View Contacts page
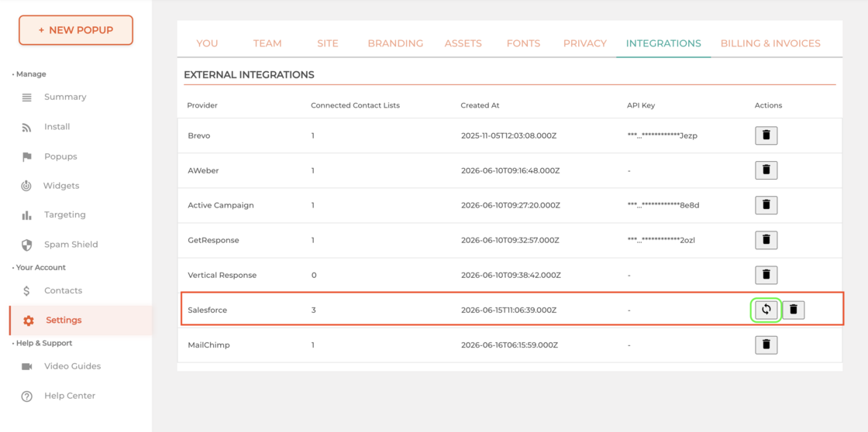 point(63,290)
